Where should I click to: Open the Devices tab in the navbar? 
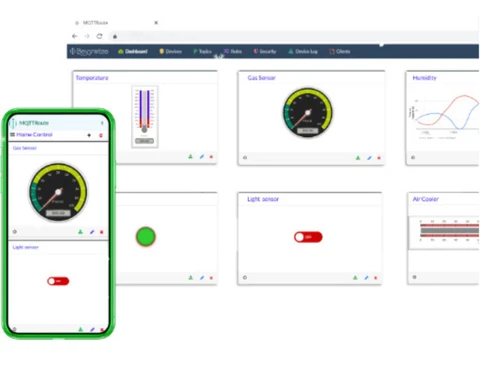[171, 51]
